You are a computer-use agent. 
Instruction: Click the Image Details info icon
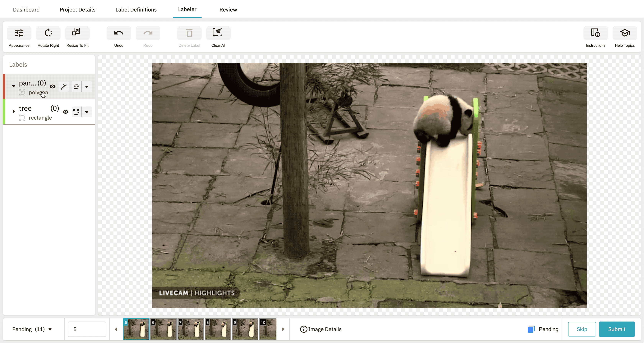[303, 329]
